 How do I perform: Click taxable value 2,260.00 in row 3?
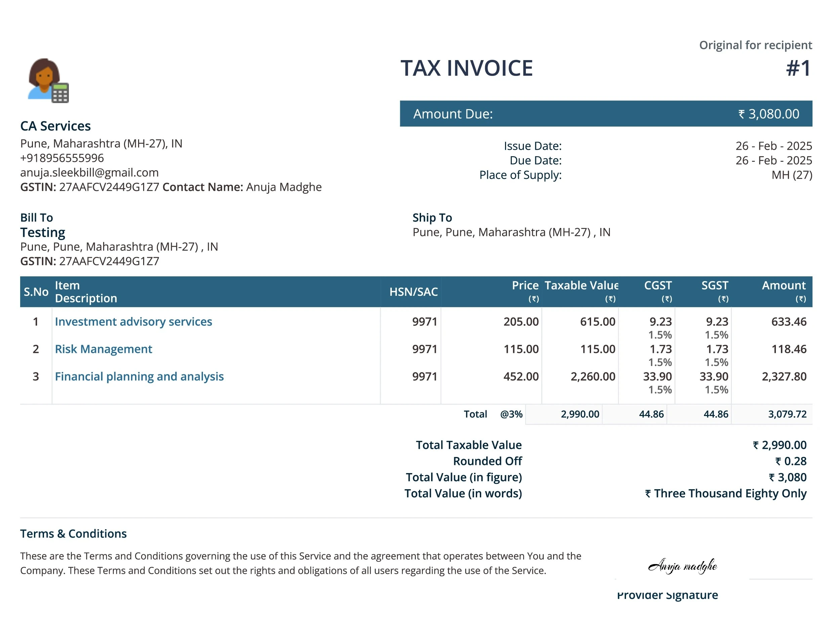click(x=593, y=376)
